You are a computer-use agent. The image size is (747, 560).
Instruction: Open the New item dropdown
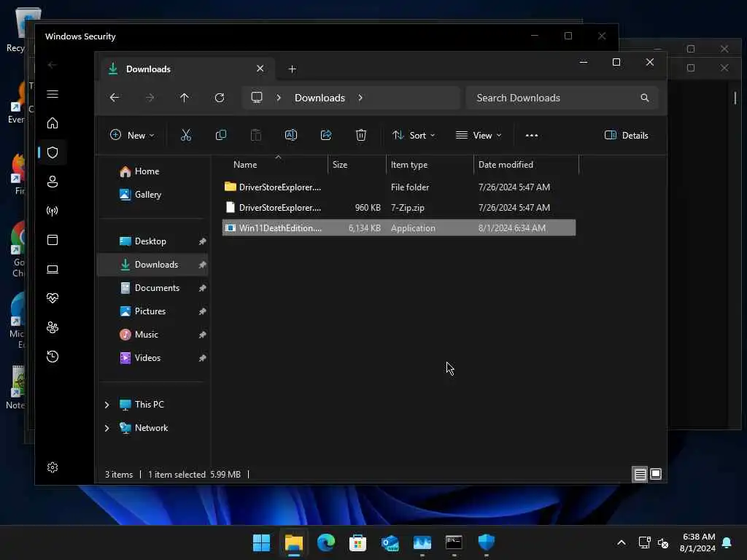click(132, 135)
